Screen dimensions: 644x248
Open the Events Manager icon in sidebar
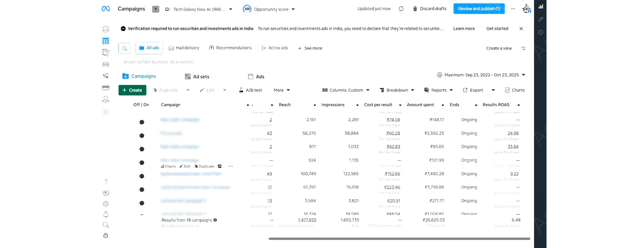coord(106,99)
